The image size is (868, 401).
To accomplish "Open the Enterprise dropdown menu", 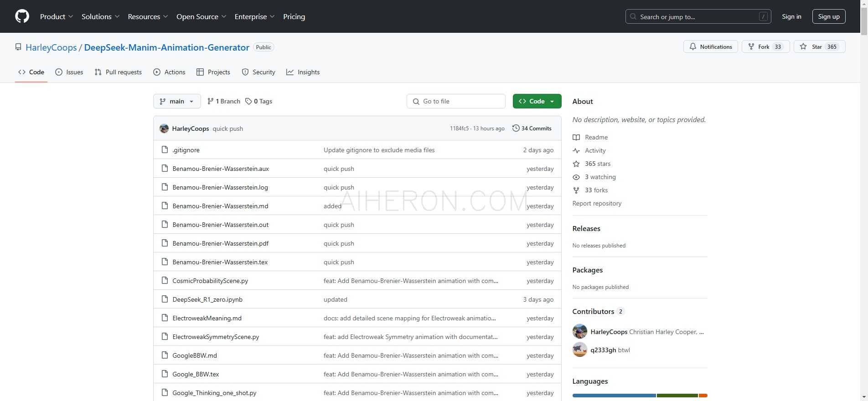I will 255,16.
